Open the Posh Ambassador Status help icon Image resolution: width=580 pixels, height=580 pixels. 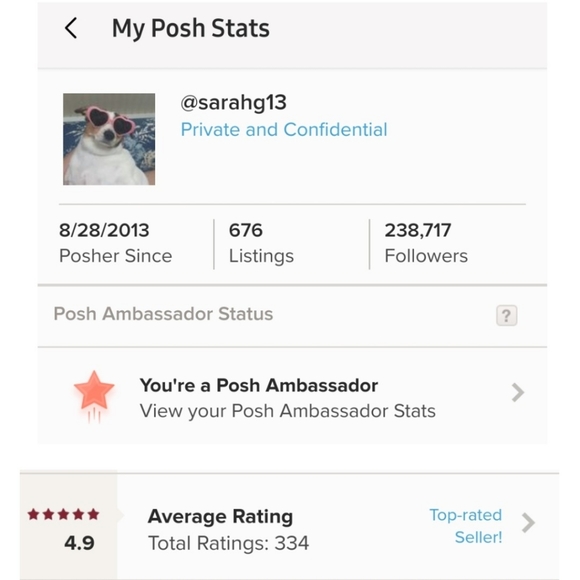pyautogui.click(x=506, y=316)
